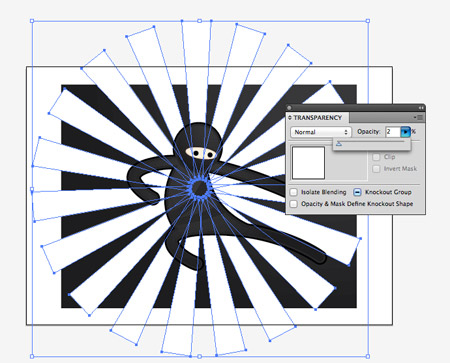This screenshot has width=450, height=363.
Task: Click the opacity slider handle
Action: (339, 144)
